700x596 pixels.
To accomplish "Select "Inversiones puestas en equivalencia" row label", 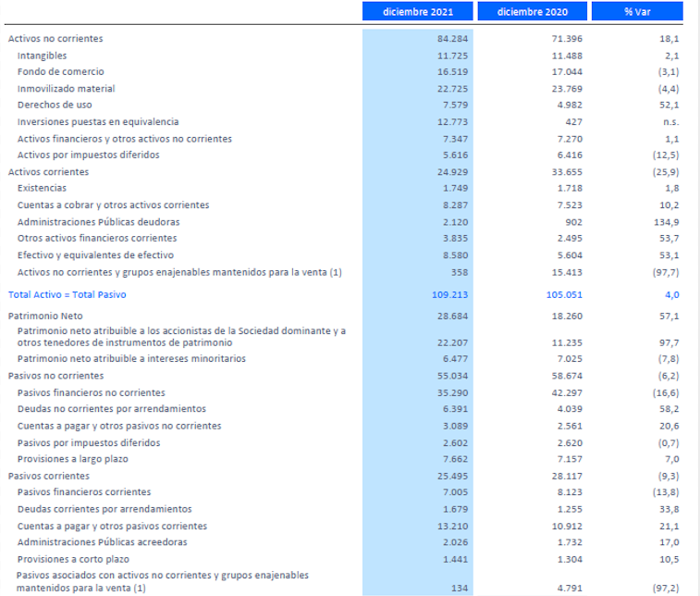I will [x=98, y=121].
